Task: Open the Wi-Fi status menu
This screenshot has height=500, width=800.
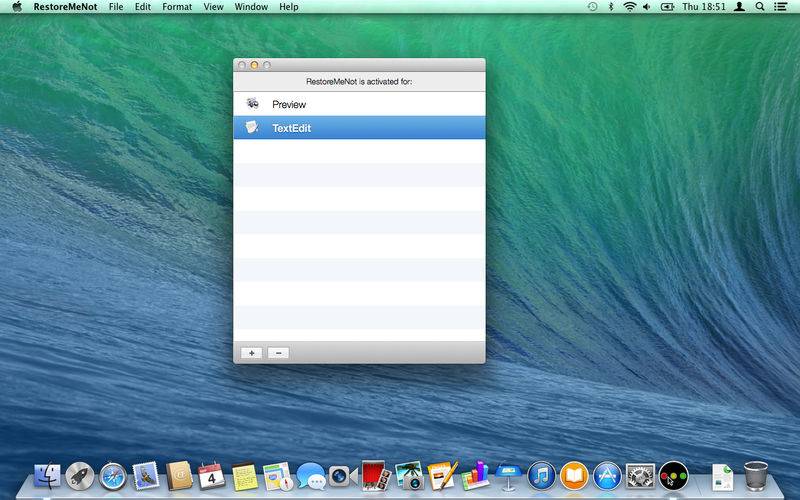Action: click(630, 7)
